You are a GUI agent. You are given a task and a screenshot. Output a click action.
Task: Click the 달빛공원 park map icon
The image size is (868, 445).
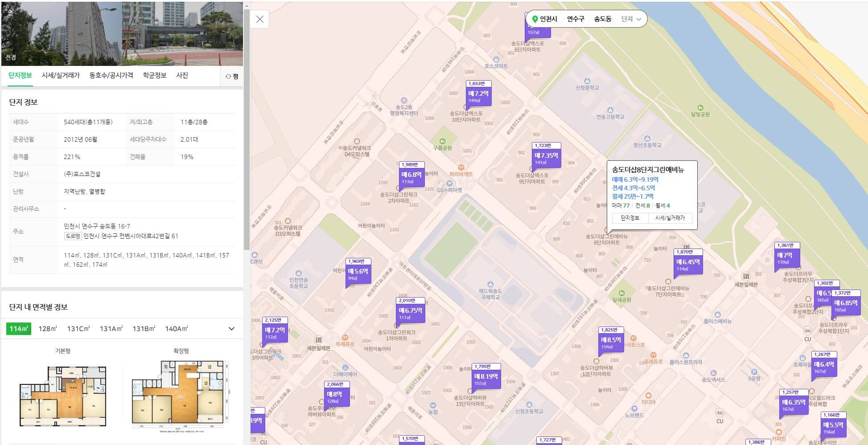tap(700, 108)
